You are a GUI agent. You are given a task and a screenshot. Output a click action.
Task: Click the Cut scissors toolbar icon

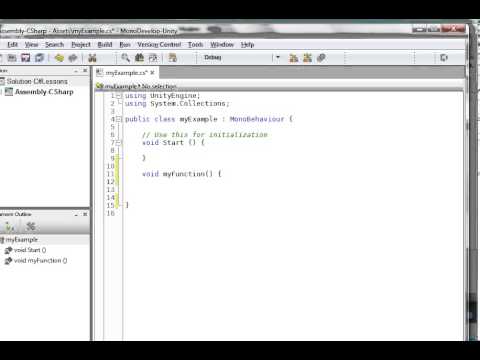click(92, 58)
